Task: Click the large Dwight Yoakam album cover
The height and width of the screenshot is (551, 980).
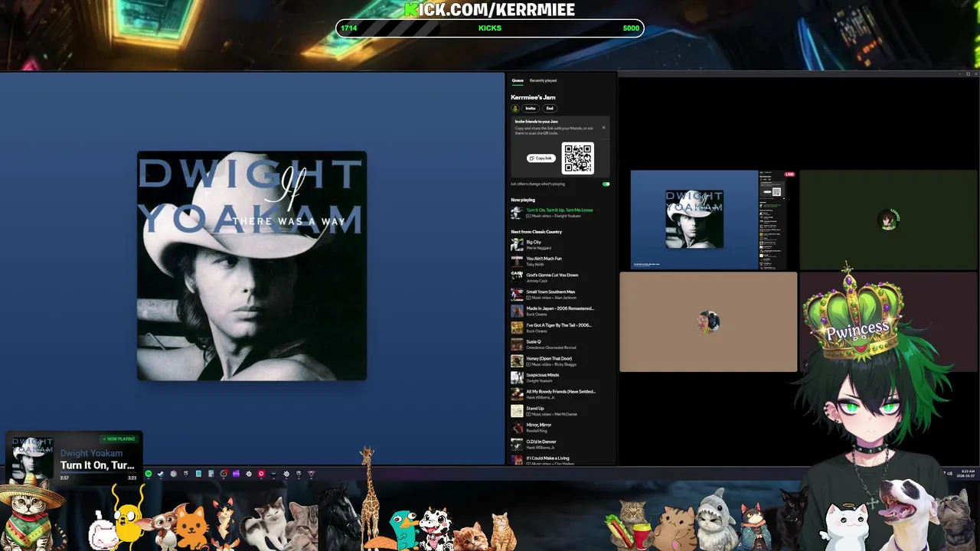Action: point(252,266)
